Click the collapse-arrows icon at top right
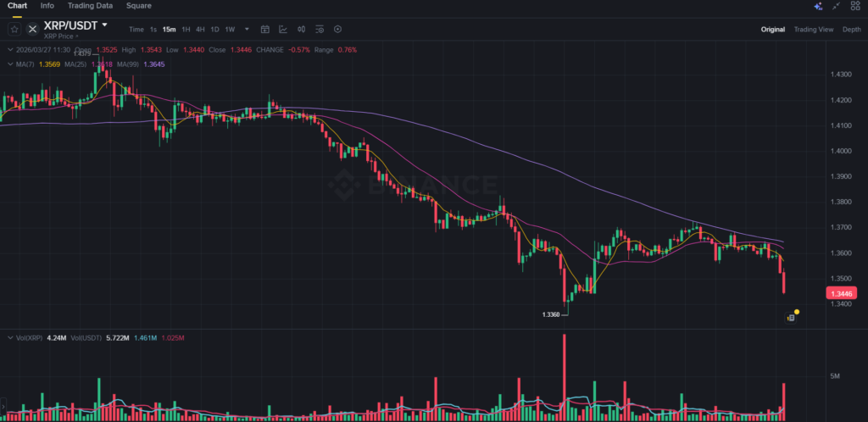 click(x=837, y=6)
